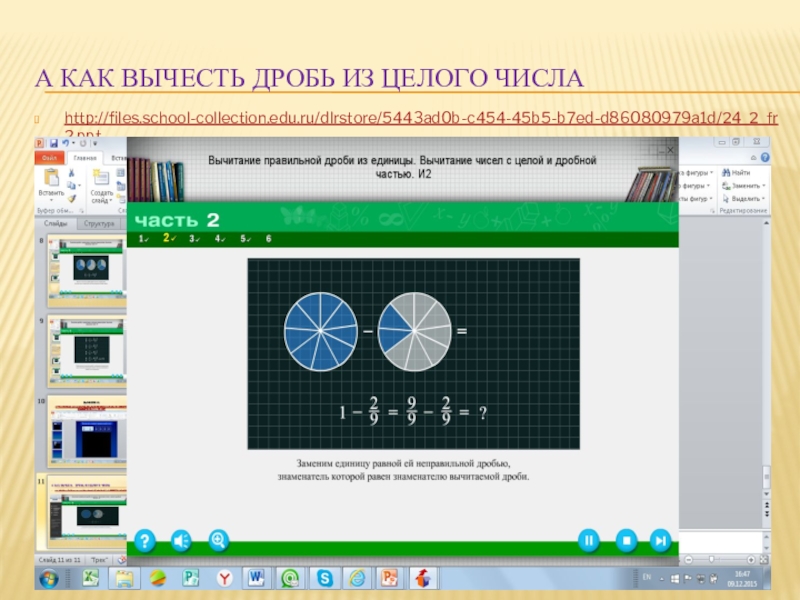Pause the lesson playback
Viewport: 800px width, 600px height.
pyautogui.click(x=588, y=540)
